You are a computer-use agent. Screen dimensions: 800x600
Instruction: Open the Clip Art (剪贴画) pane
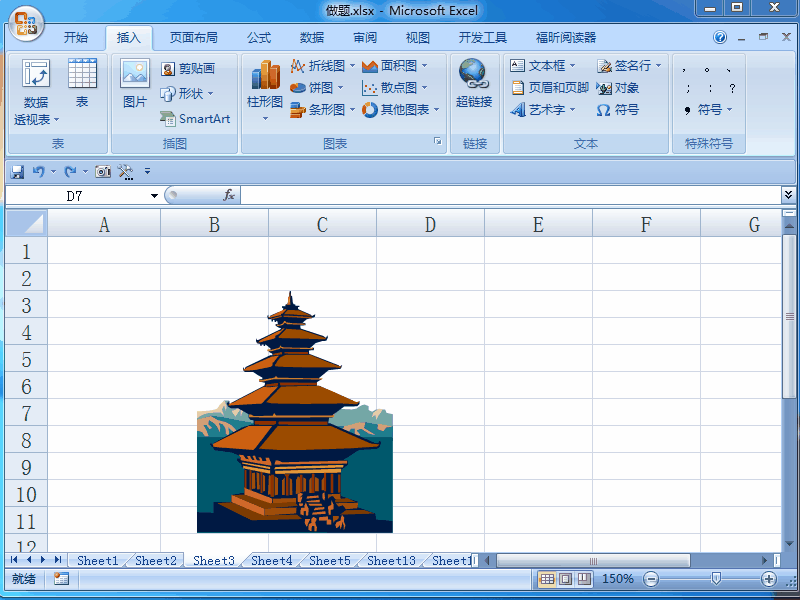click(x=188, y=68)
